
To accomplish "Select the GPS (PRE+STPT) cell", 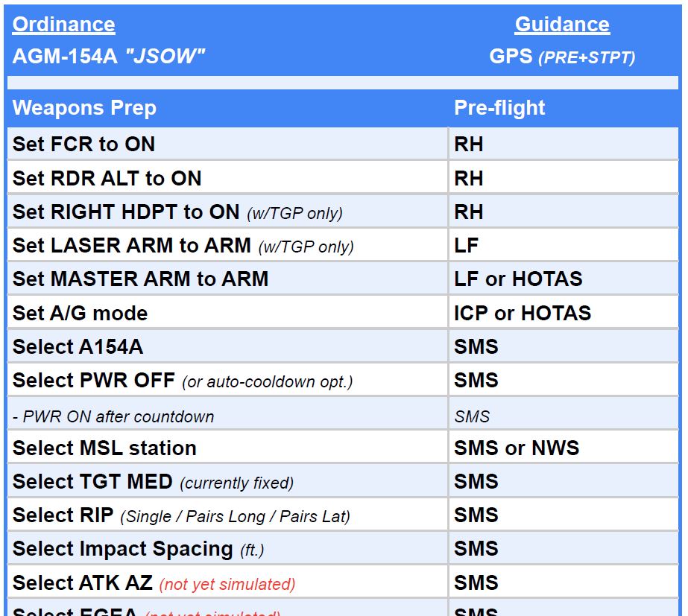I will tap(562, 57).
